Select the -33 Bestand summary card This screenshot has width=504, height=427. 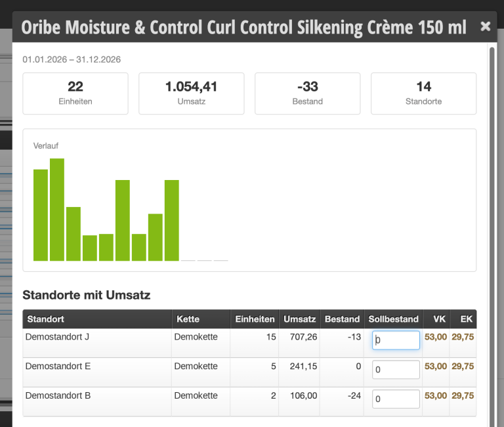(x=307, y=93)
